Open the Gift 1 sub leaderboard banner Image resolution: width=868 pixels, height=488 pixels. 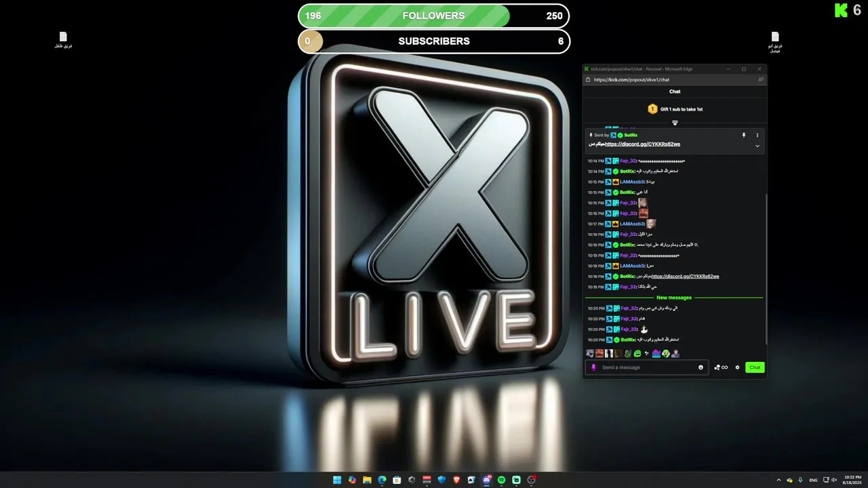click(675, 109)
